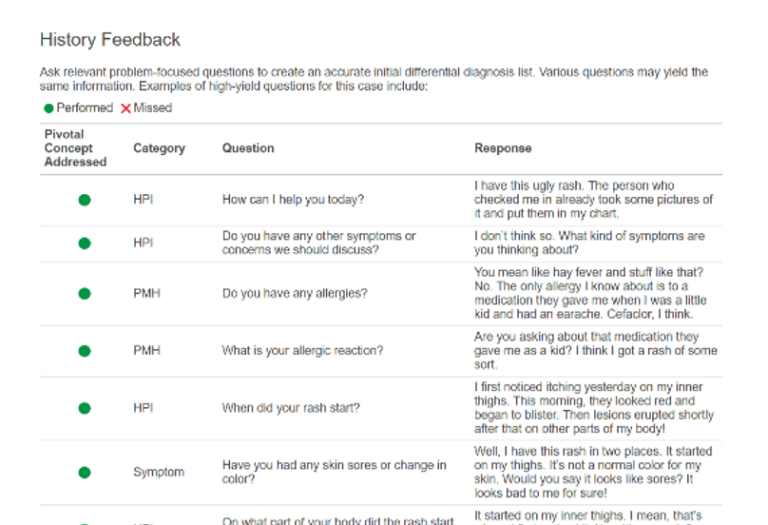Click green dot beside 'Do you have any other symptoms'
The height and width of the screenshot is (525, 768).
point(84,243)
